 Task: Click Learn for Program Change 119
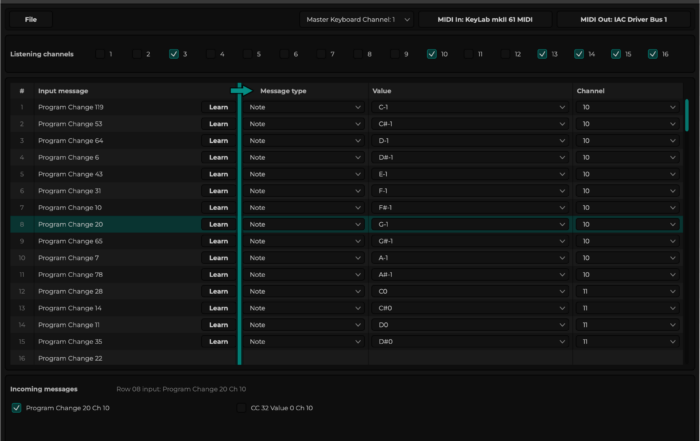pyautogui.click(x=218, y=107)
